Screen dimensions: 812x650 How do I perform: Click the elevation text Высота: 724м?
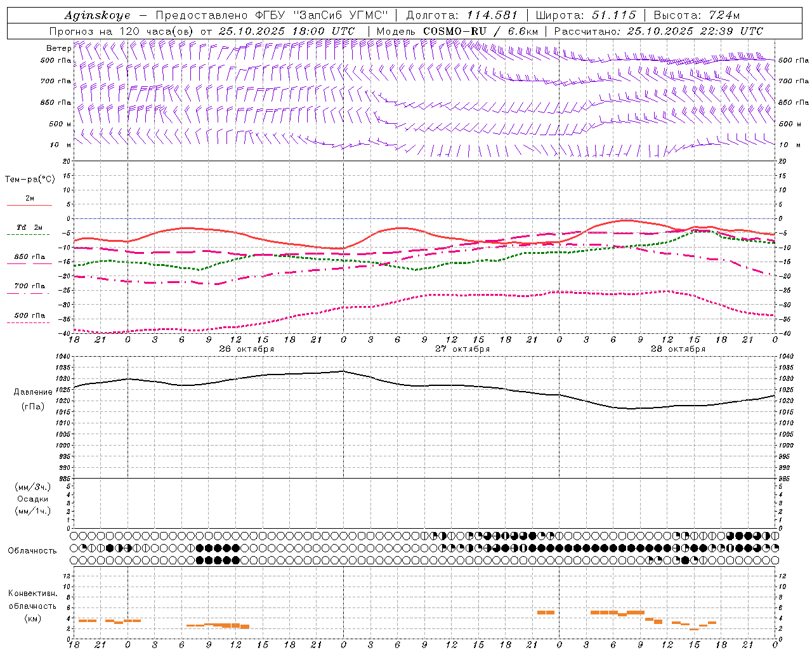tap(697, 15)
